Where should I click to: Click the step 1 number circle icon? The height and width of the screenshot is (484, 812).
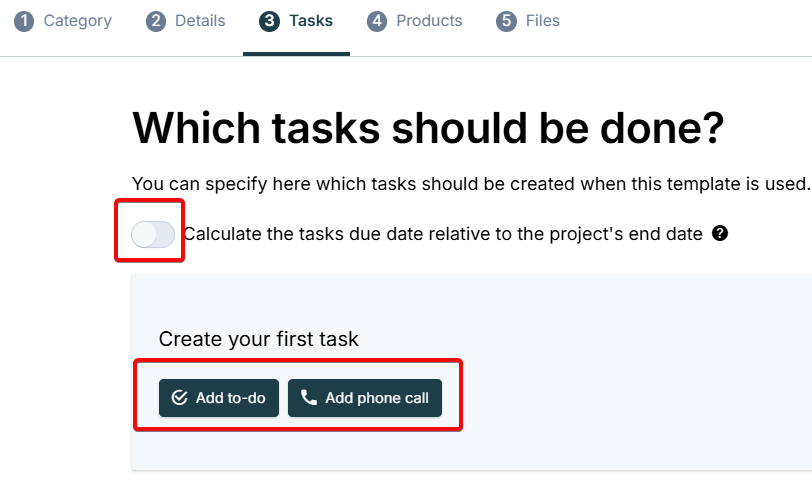24,21
